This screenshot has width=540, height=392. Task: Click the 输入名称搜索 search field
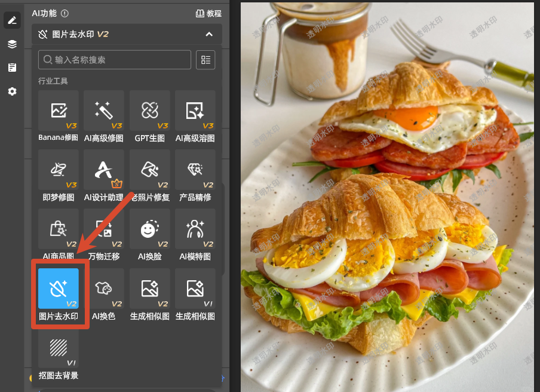pyautogui.click(x=115, y=60)
